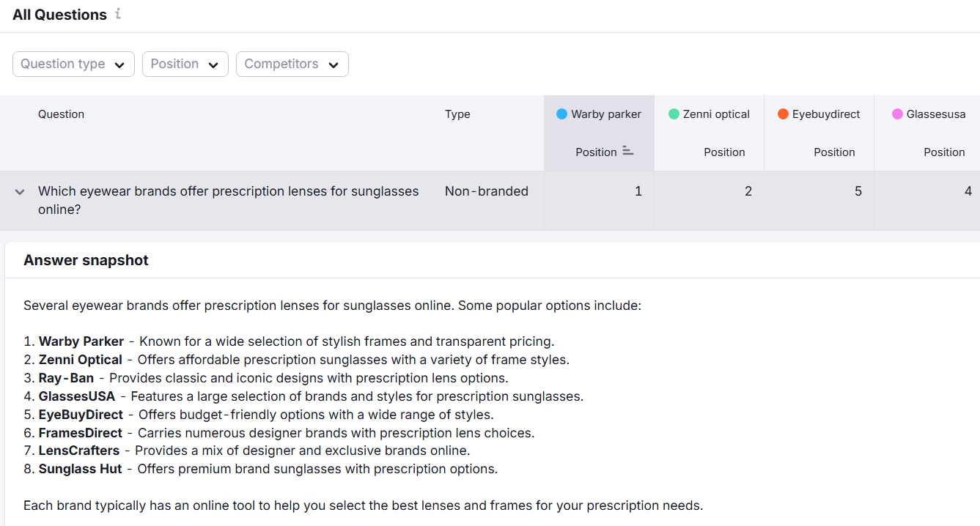This screenshot has height=526, width=980.
Task: Open the Competitors filter dropdown
Action: [292, 64]
